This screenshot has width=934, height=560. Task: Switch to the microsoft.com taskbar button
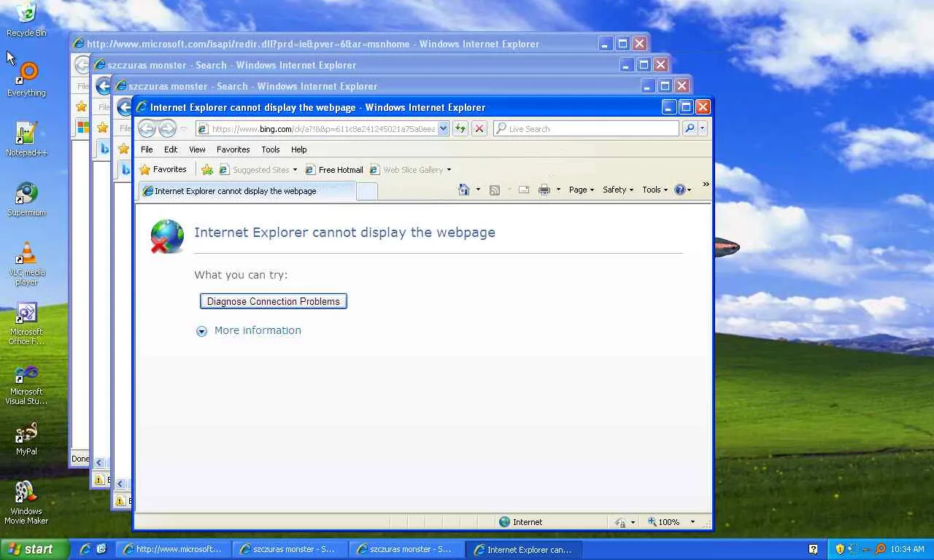point(174,549)
